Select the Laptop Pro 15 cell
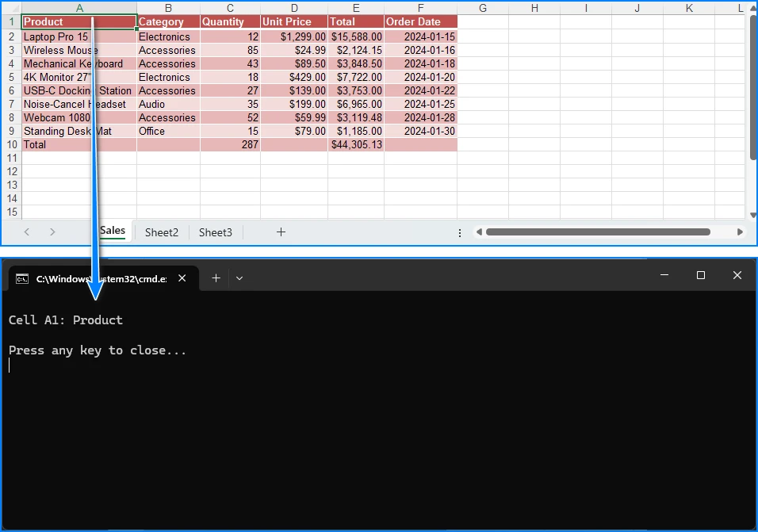This screenshot has height=532, width=758. (79, 36)
